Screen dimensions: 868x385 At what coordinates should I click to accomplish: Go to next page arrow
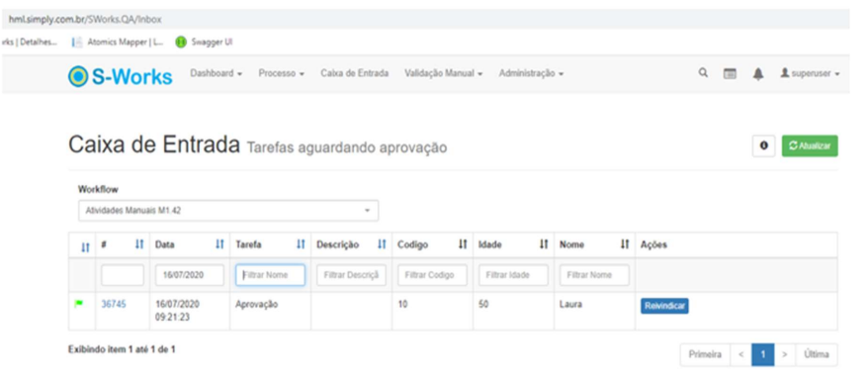[x=784, y=354]
